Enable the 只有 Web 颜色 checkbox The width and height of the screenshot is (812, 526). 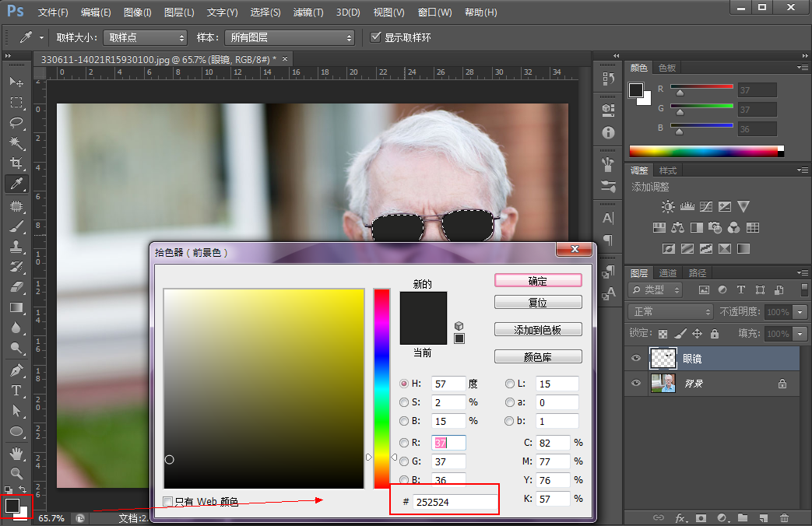pyautogui.click(x=168, y=502)
